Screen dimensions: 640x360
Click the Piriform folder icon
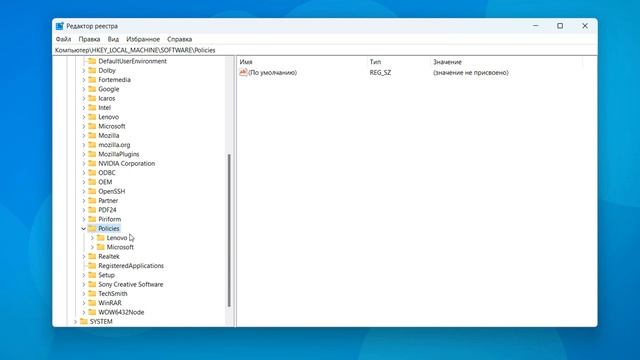pyautogui.click(x=92, y=219)
